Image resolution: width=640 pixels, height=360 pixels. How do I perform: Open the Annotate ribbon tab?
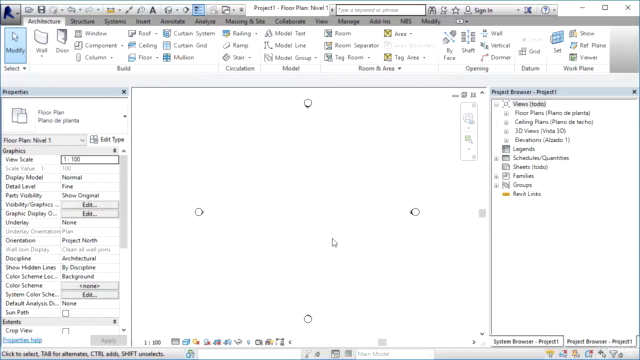[172, 21]
